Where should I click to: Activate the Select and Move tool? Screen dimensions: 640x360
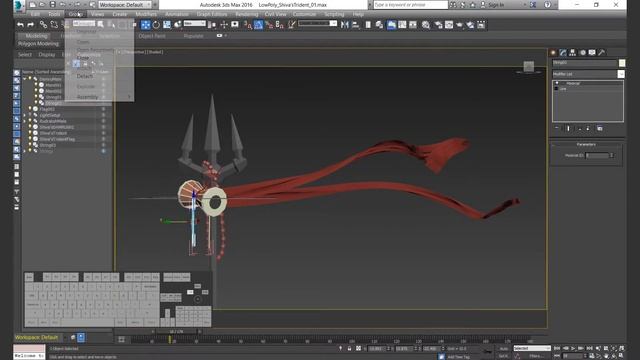pos(145,25)
